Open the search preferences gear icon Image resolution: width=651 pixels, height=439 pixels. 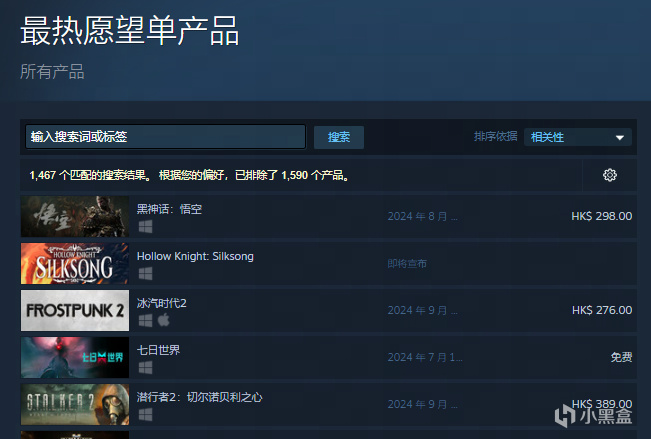[x=609, y=175]
